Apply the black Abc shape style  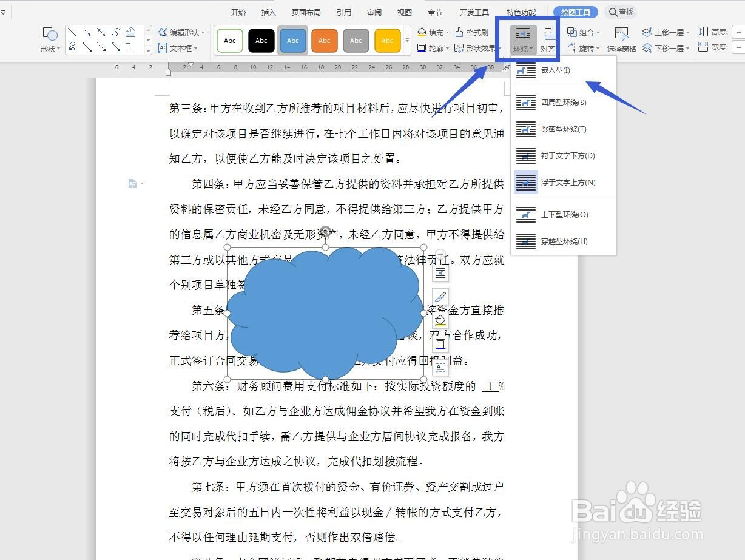261,41
